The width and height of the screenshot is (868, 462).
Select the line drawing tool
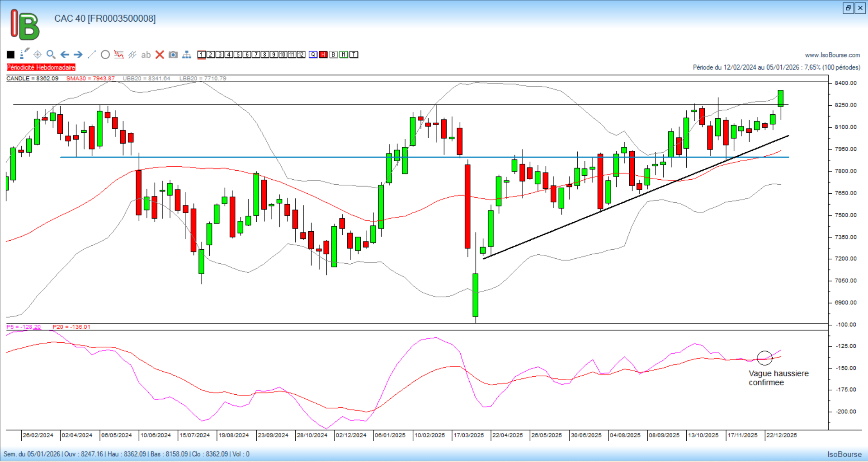point(92,55)
